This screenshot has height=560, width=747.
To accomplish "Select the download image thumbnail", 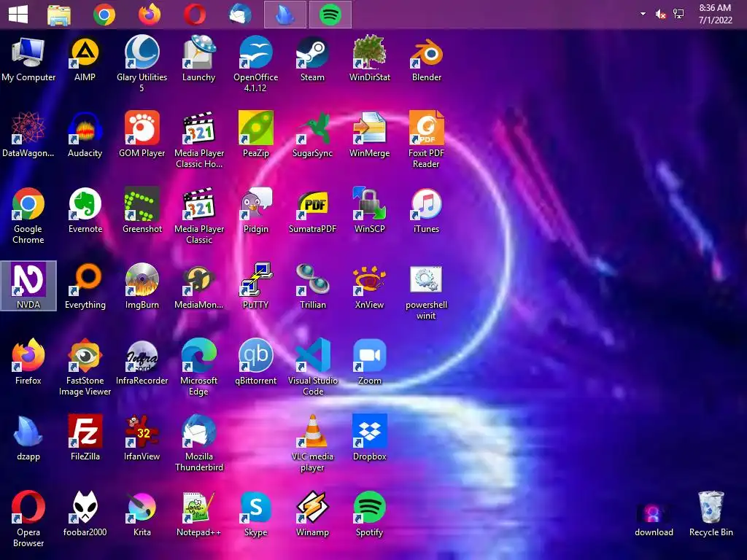I will [x=654, y=514].
